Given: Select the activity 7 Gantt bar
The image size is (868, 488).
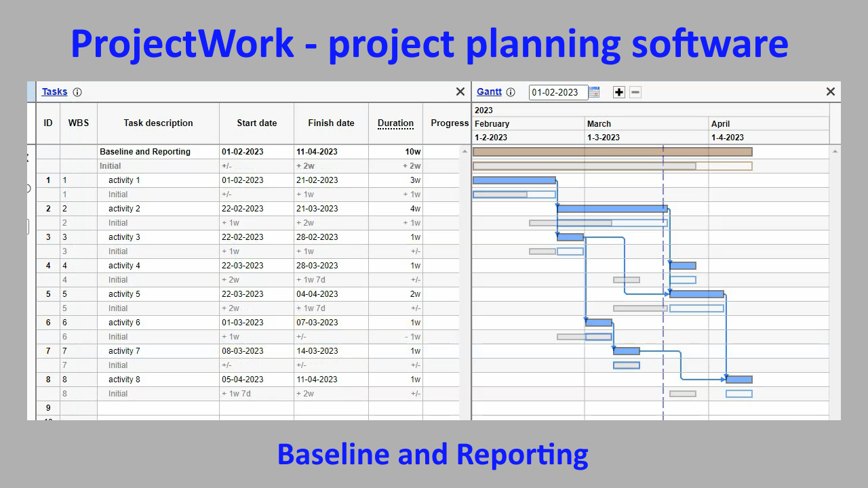Looking at the screenshot, I should pyautogui.click(x=627, y=351).
